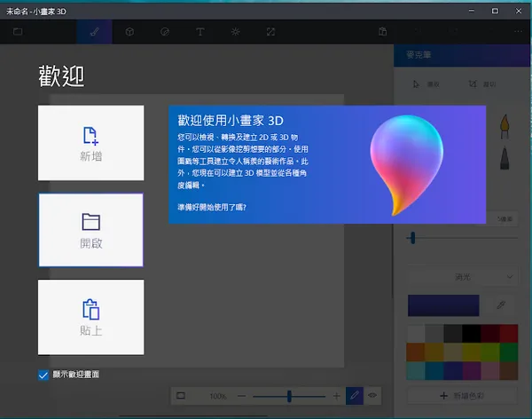The image size is (532, 419).
Task: Pick the red color swatch
Action: (x=508, y=334)
